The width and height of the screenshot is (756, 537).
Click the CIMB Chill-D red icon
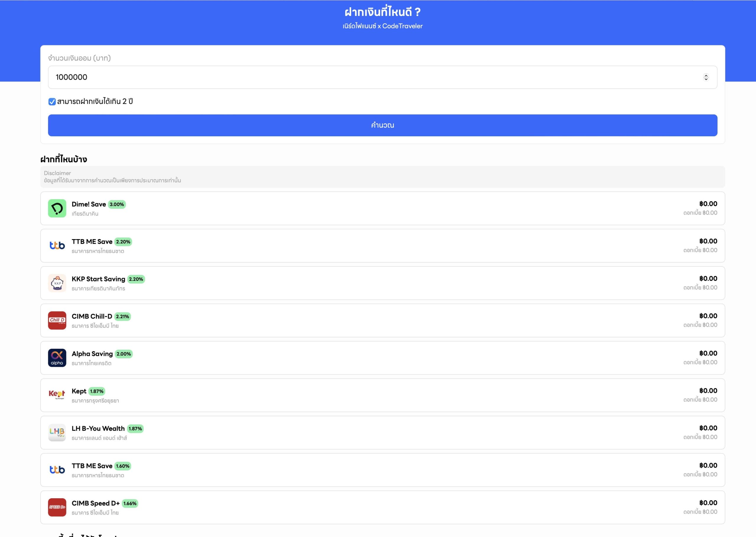click(57, 320)
